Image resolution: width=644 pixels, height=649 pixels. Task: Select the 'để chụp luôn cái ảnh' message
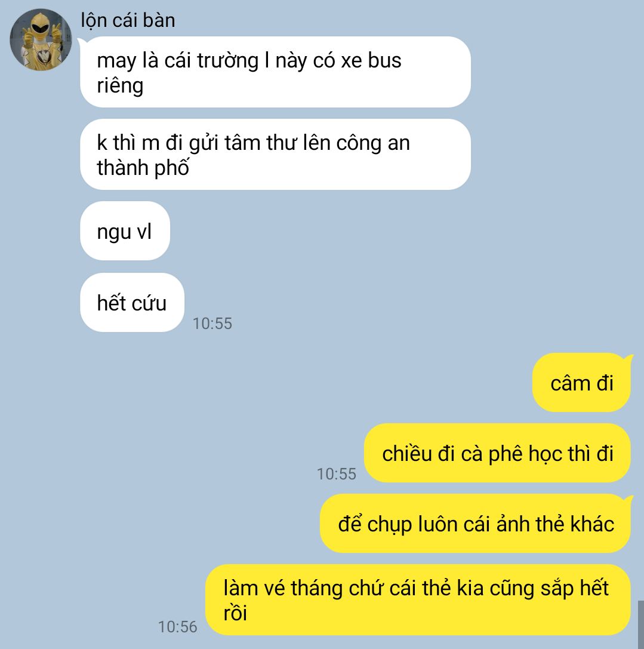click(x=476, y=523)
